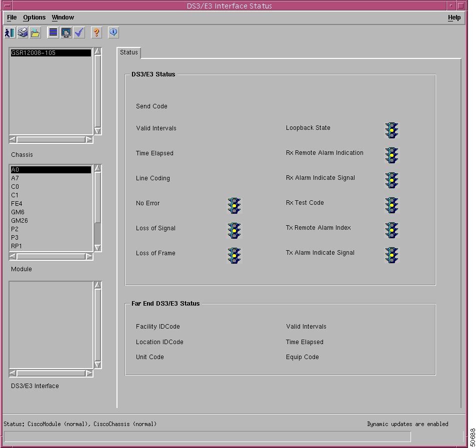
Task: Click the Module list scroll left arrow
Action: click(x=13, y=256)
